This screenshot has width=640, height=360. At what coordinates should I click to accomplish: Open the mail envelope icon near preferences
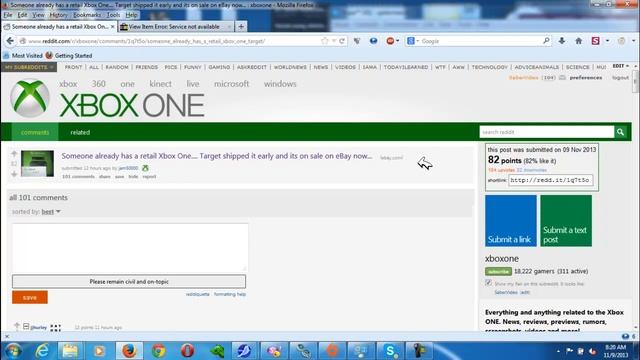[562, 78]
